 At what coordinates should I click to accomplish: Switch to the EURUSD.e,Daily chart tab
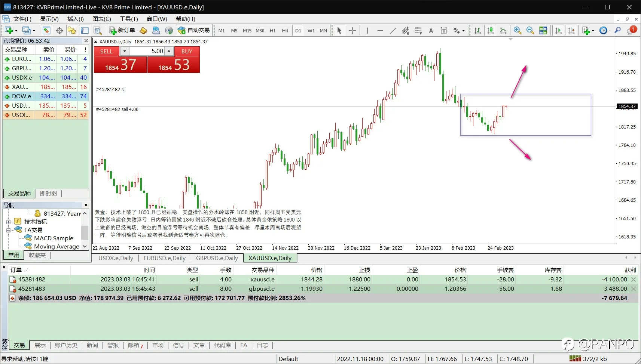pos(165,258)
